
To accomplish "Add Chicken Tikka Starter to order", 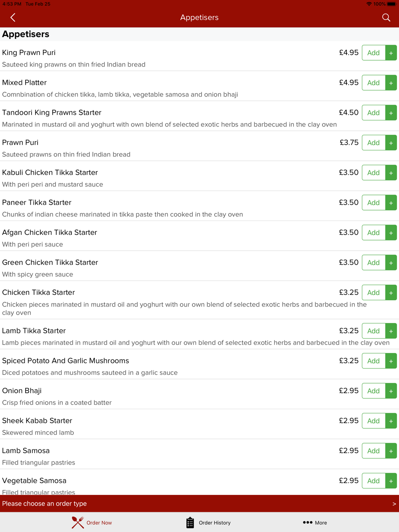I will point(373,293).
